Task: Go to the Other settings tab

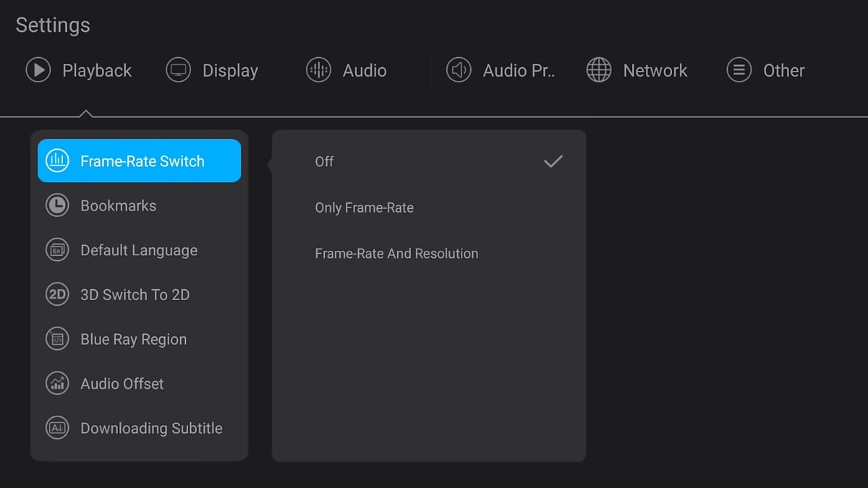Action: pos(783,71)
